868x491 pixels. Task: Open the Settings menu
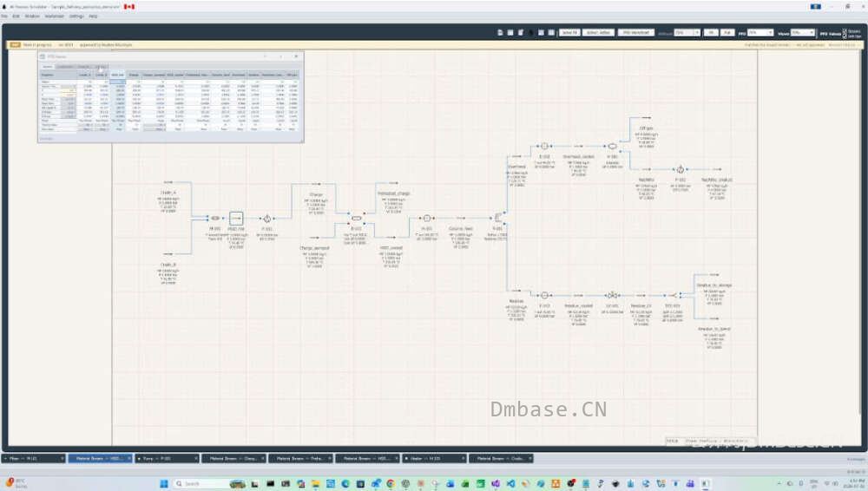pyautogui.click(x=76, y=16)
